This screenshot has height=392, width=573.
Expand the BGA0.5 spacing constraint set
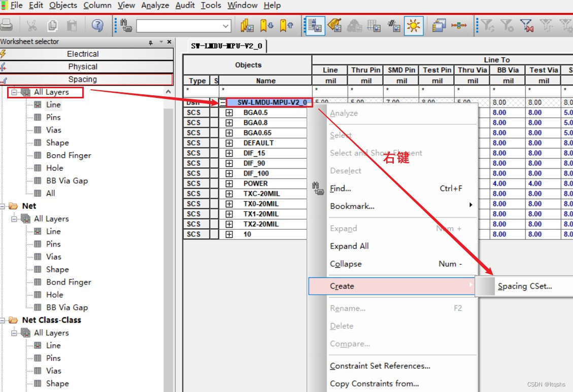point(229,113)
